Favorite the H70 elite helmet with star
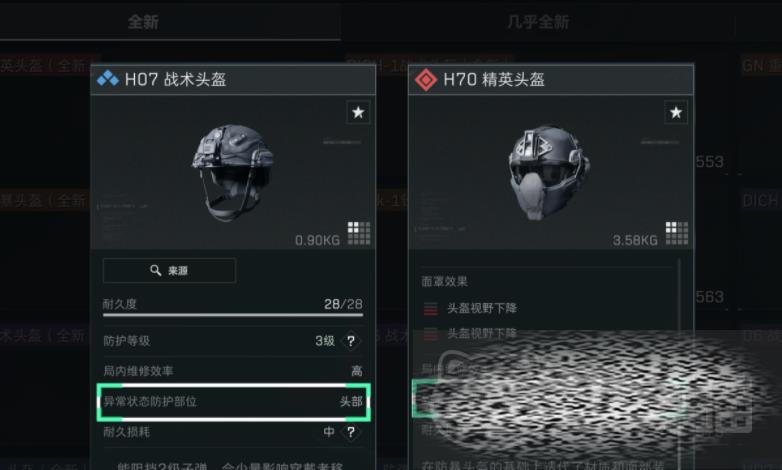This screenshot has height=470, width=782. 676,113
